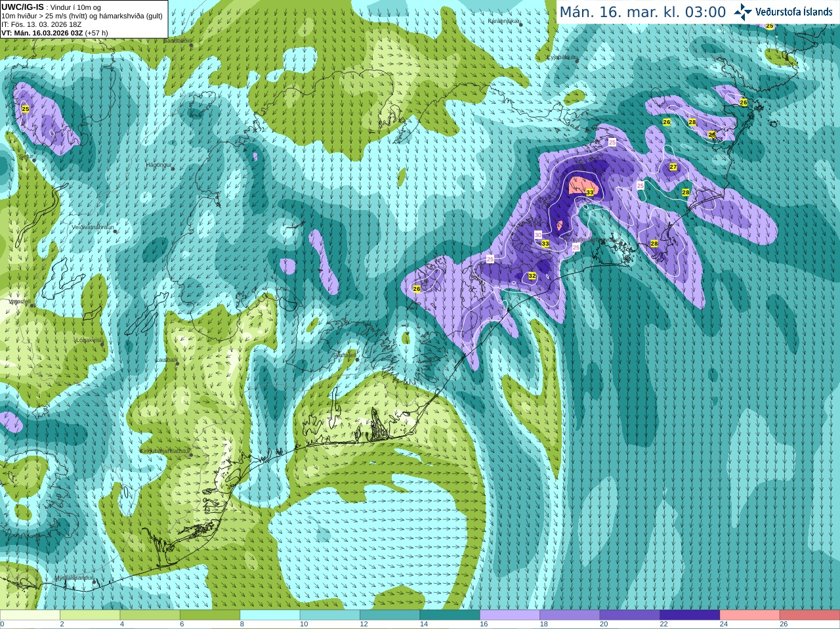Click the legend scale value '24'

[724, 624]
